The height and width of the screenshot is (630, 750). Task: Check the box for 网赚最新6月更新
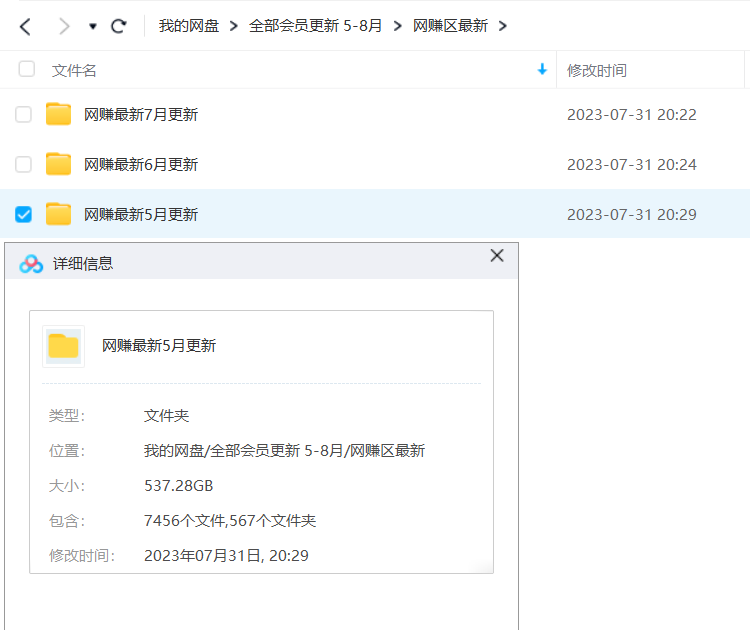[23, 164]
